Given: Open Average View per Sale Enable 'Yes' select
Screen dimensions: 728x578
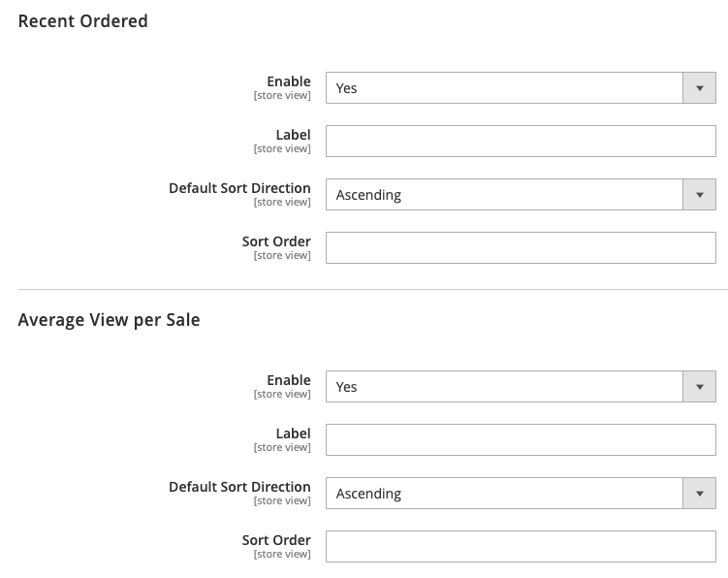Looking at the screenshot, I should click(521, 387).
